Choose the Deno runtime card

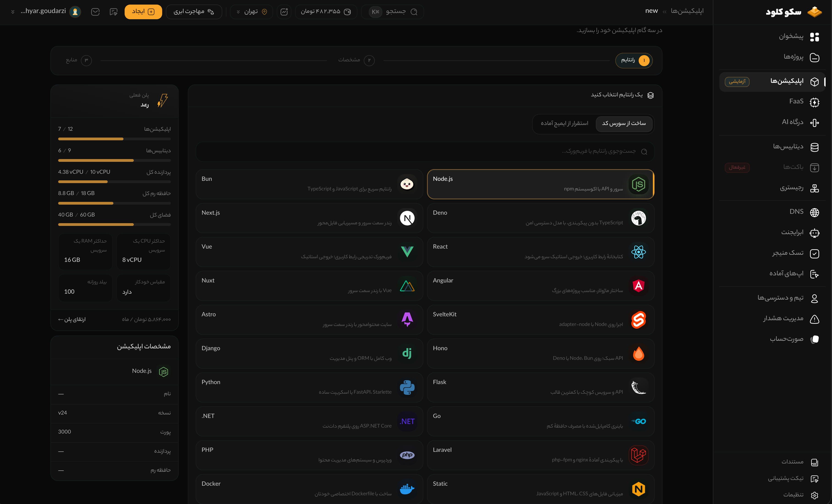[x=541, y=218]
